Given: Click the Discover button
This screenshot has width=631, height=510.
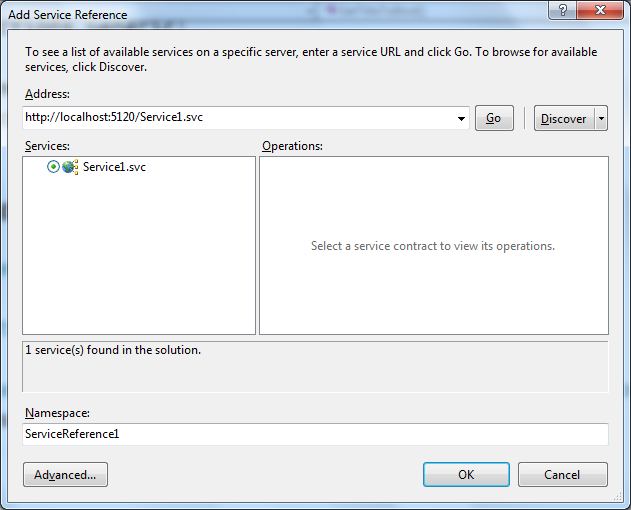Looking at the screenshot, I should coord(563,118).
